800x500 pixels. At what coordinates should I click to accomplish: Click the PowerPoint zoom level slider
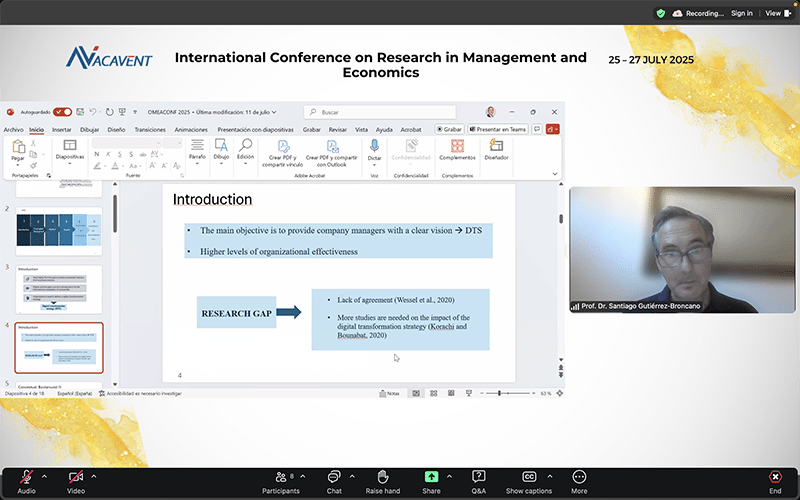click(x=499, y=393)
